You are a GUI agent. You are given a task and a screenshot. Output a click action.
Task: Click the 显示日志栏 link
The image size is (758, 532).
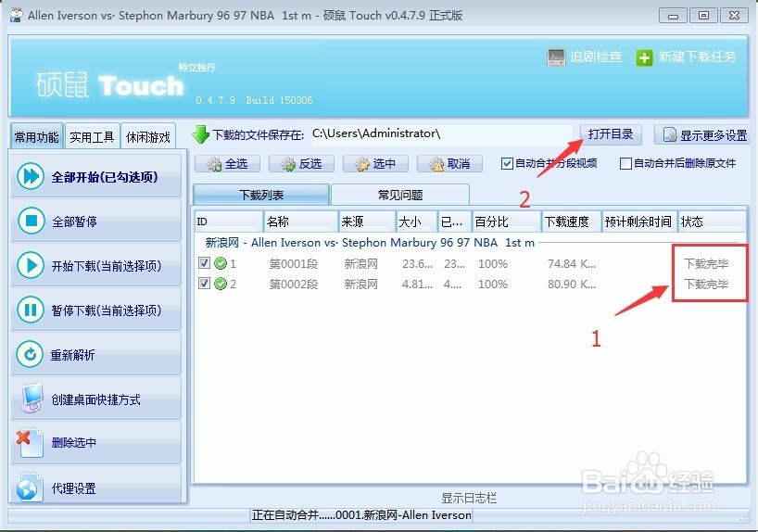469,498
